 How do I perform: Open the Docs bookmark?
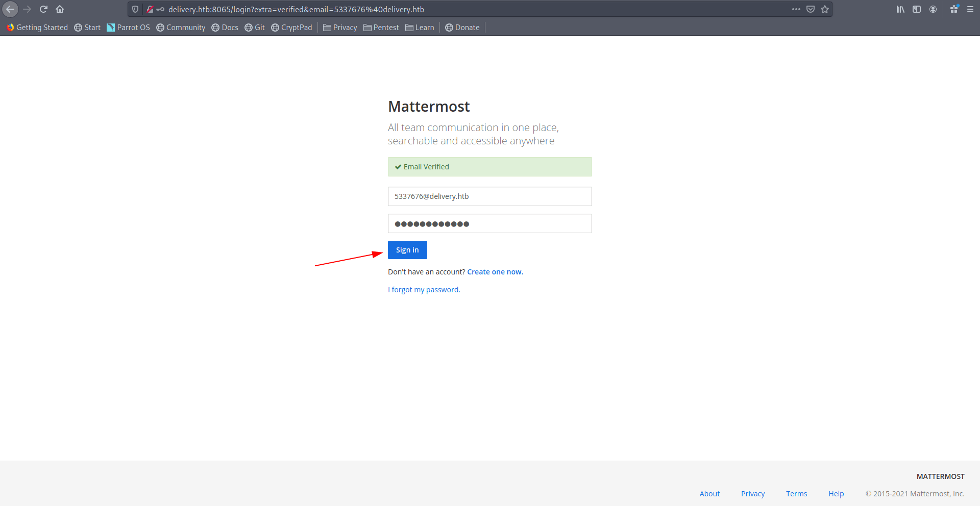[x=225, y=28]
